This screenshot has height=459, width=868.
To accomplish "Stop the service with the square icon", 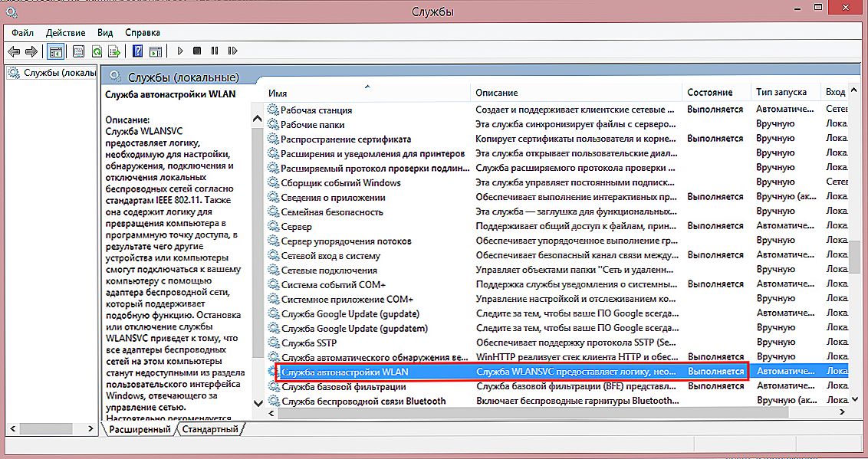I will (197, 51).
